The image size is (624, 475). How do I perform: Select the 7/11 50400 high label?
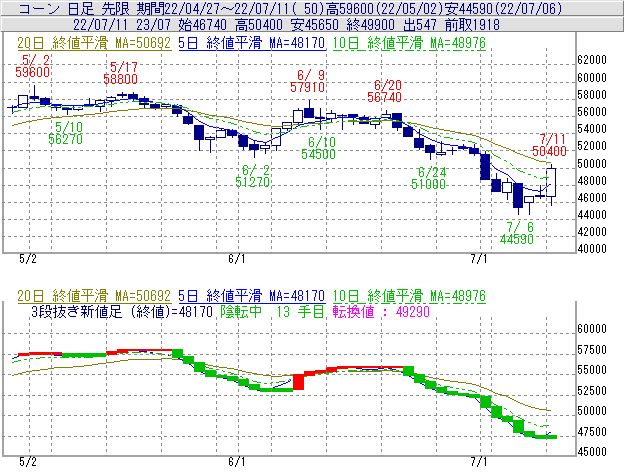point(549,145)
